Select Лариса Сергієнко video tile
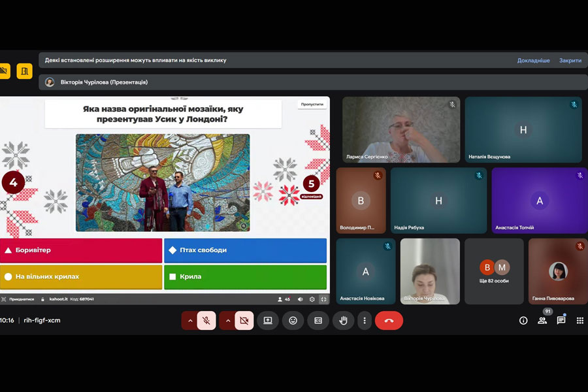 (401, 130)
